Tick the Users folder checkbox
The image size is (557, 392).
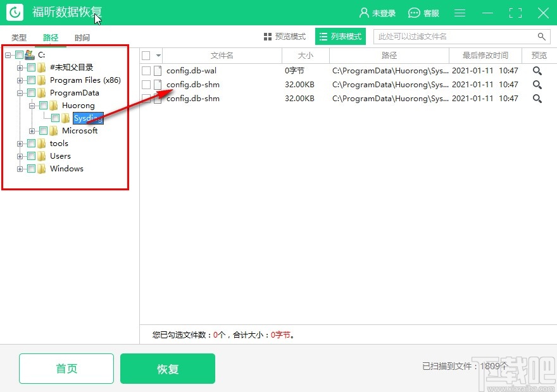click(31, 156)
